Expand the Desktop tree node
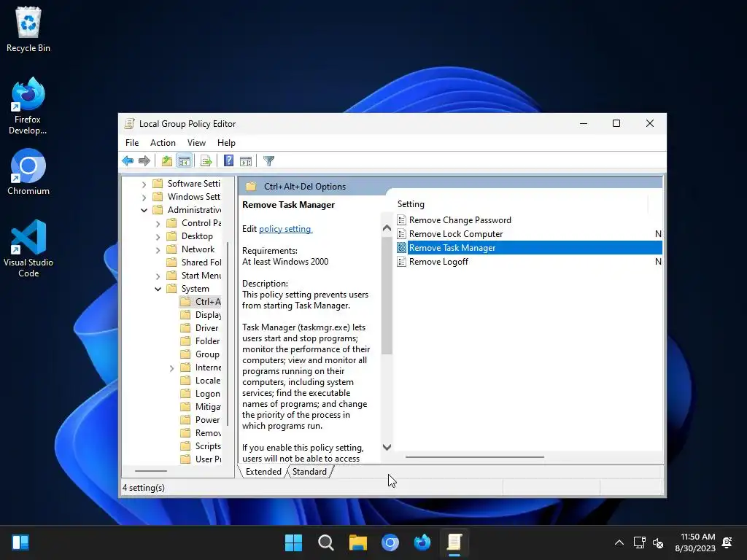The image size is (747, 560). coord(158,236)
